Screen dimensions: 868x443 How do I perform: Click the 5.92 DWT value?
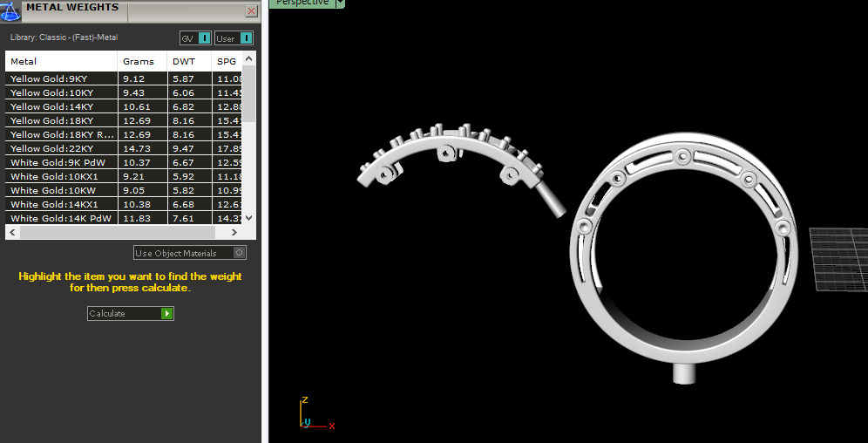183,176
